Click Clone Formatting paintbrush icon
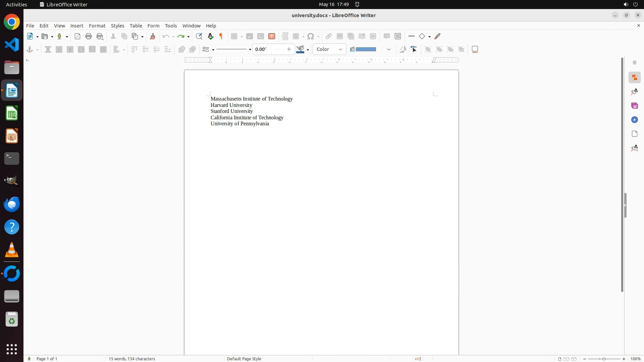 click(153, 37)
